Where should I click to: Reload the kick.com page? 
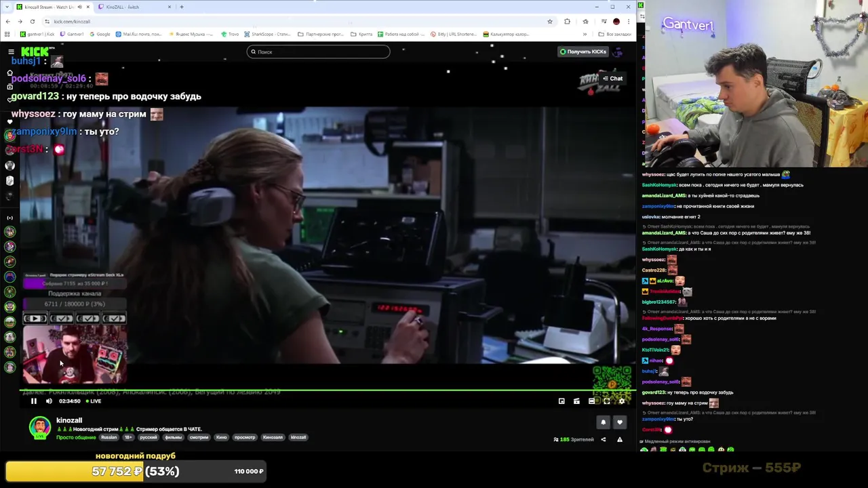pyautogui.click(x=32, y=22)
